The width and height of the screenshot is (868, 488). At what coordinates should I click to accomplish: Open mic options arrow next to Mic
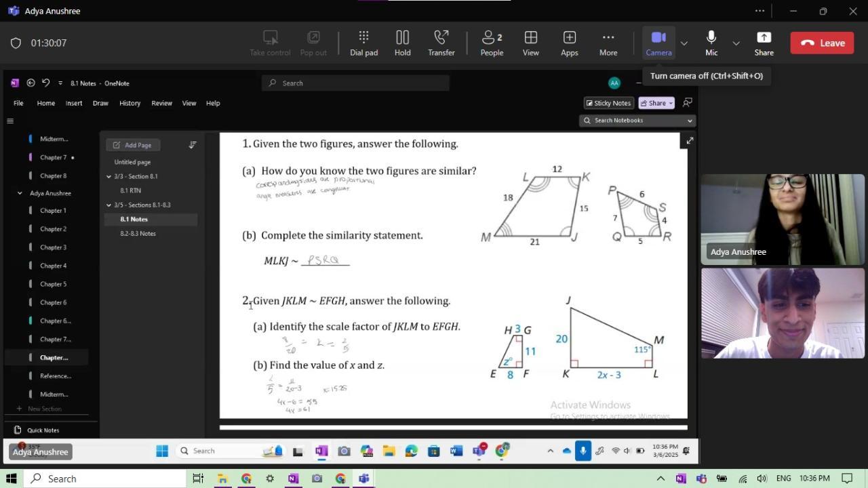point(736,43)
